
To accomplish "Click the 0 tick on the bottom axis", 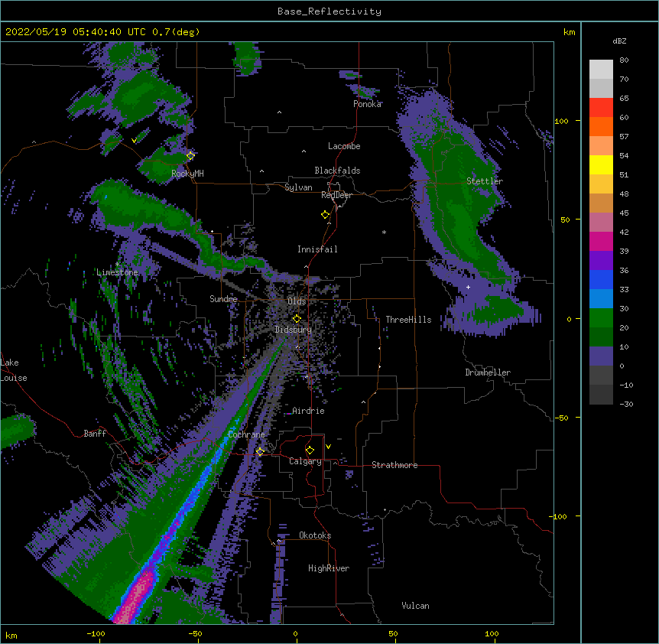I will (295, 633).
